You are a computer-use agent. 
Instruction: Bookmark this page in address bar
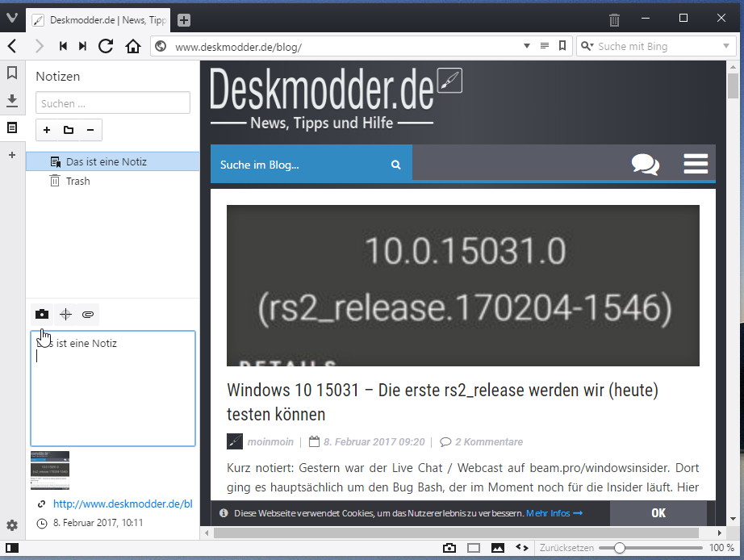tap(562, 46)
